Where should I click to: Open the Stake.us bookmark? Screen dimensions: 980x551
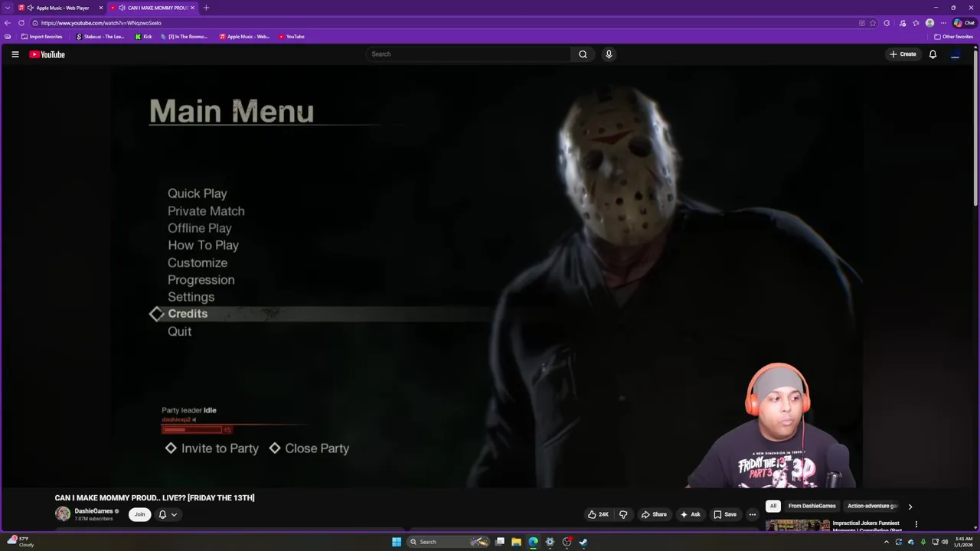click(x=100, y=37)
